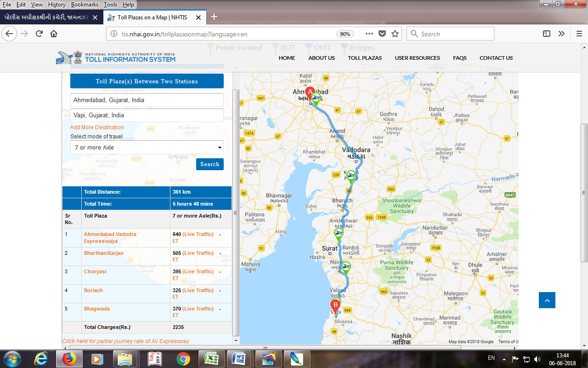The height and width of the screenshot is (368, 588).
Task: Click the 90% zoom level indicator
Action: pyautogui.click(x=345, y=34)
